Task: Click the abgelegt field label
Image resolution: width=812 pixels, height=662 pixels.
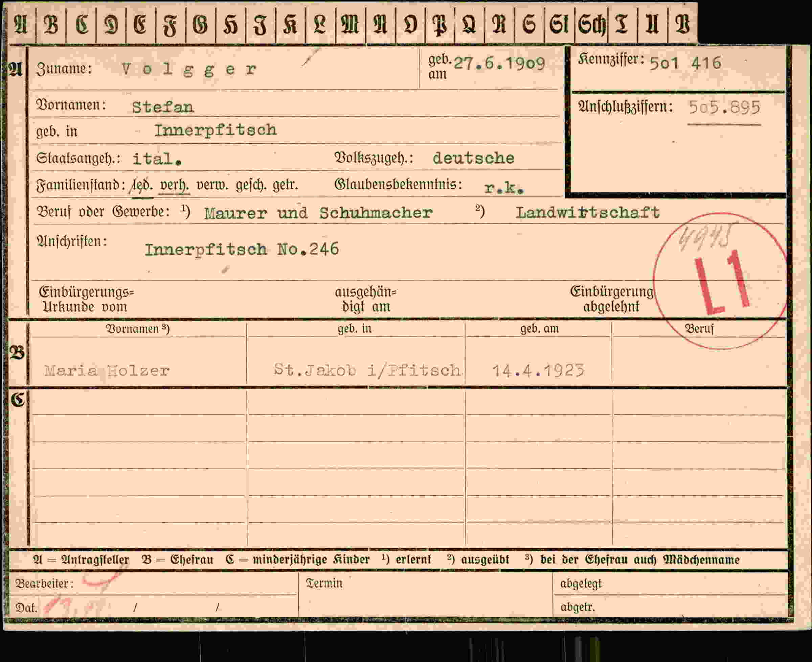Action: 581,584
